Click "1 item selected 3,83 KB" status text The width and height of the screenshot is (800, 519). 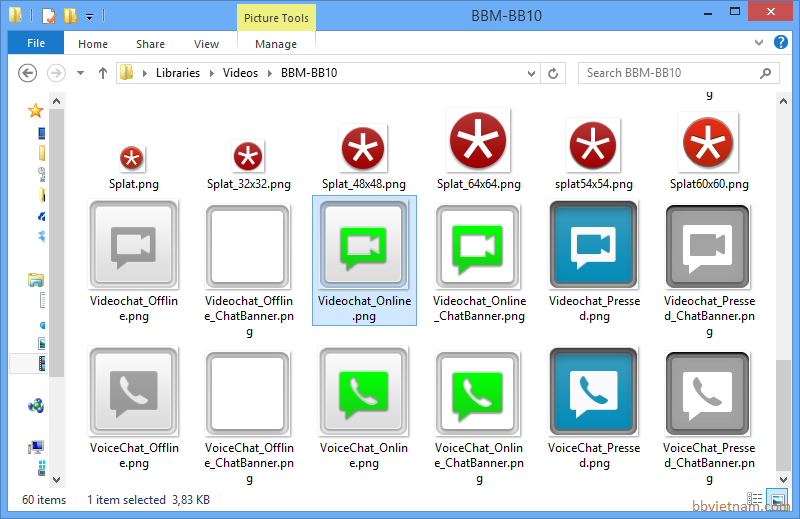tap(148, 500)
